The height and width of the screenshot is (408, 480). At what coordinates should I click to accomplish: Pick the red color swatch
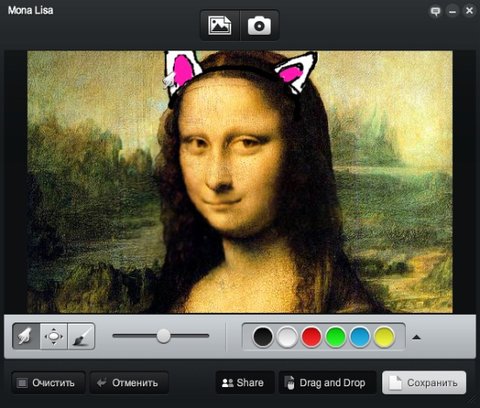(311, 337)
